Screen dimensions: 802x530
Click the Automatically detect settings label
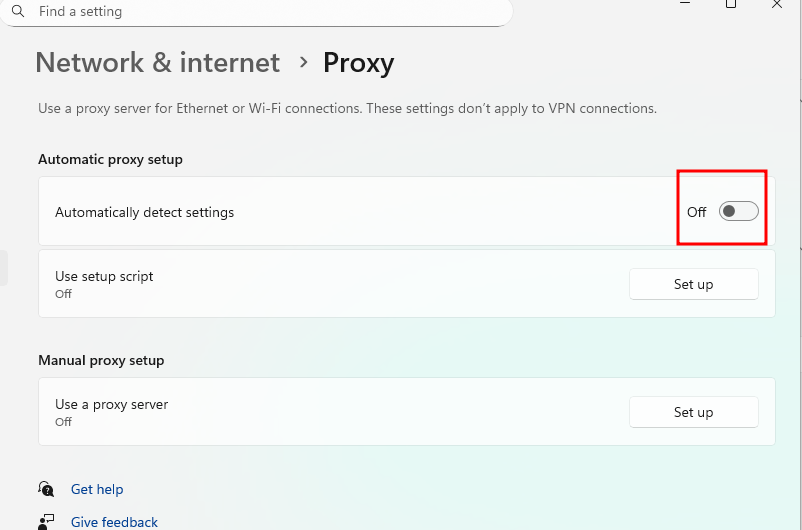(144, 212)
